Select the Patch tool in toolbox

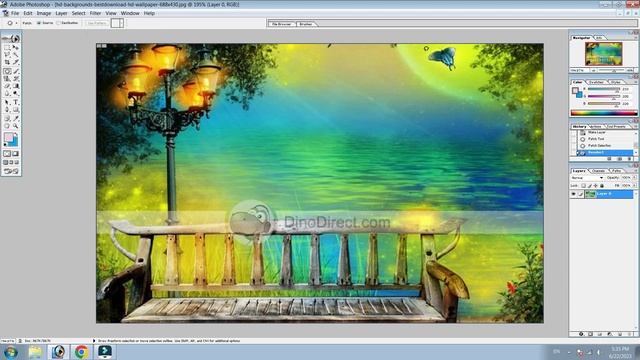[7, 71]
